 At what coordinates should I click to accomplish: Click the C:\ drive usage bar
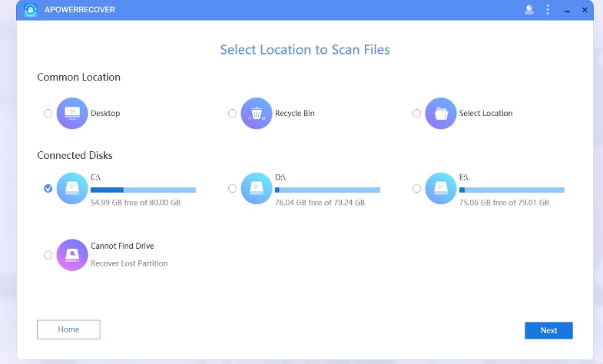(143, 190)
